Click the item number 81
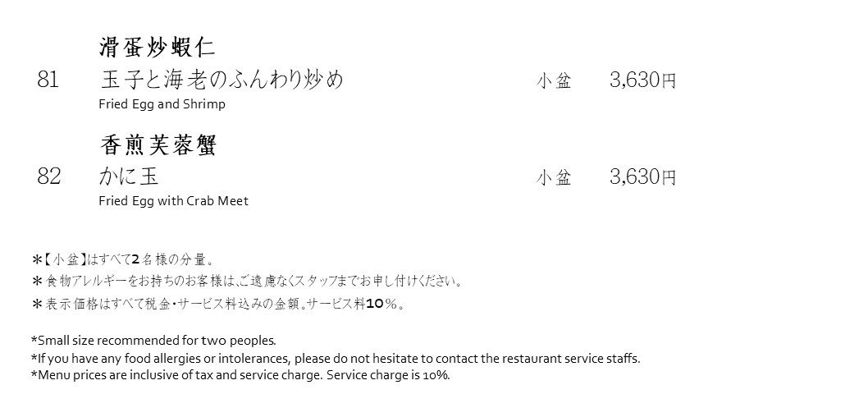 pyautogui.click(x=48, y=80)
